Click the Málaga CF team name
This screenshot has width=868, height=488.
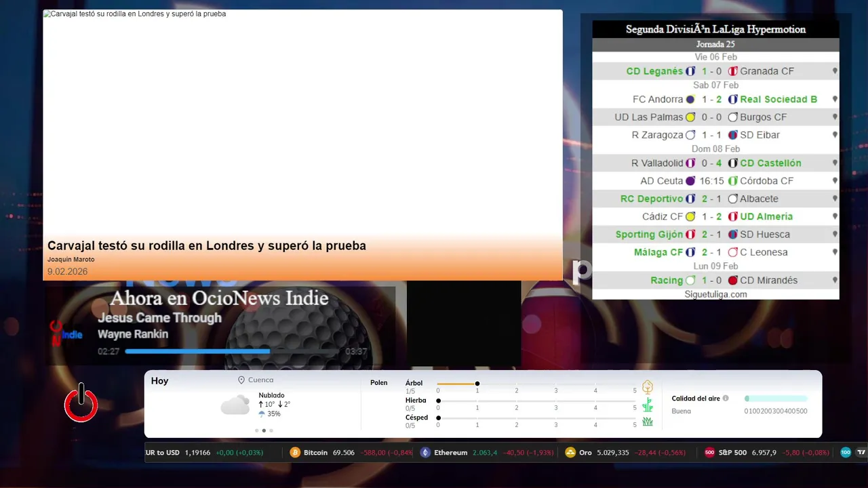coord(658,252)
